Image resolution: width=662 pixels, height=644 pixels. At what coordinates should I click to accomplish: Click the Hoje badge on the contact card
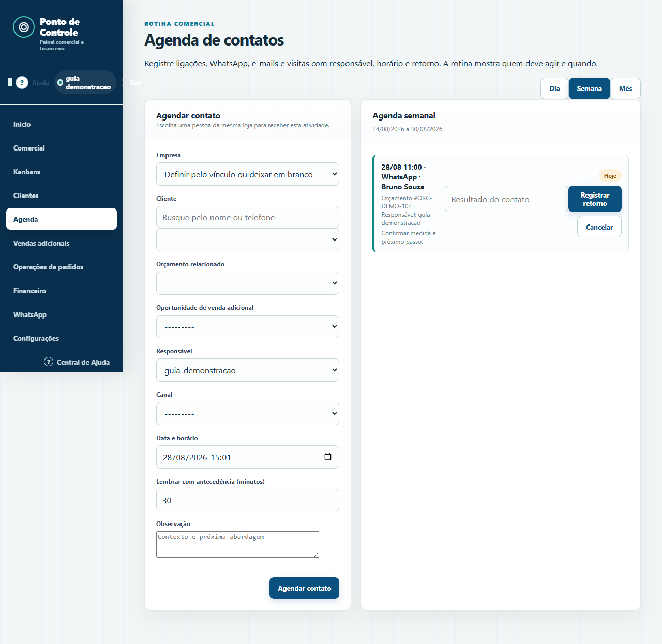pos(610,176)
